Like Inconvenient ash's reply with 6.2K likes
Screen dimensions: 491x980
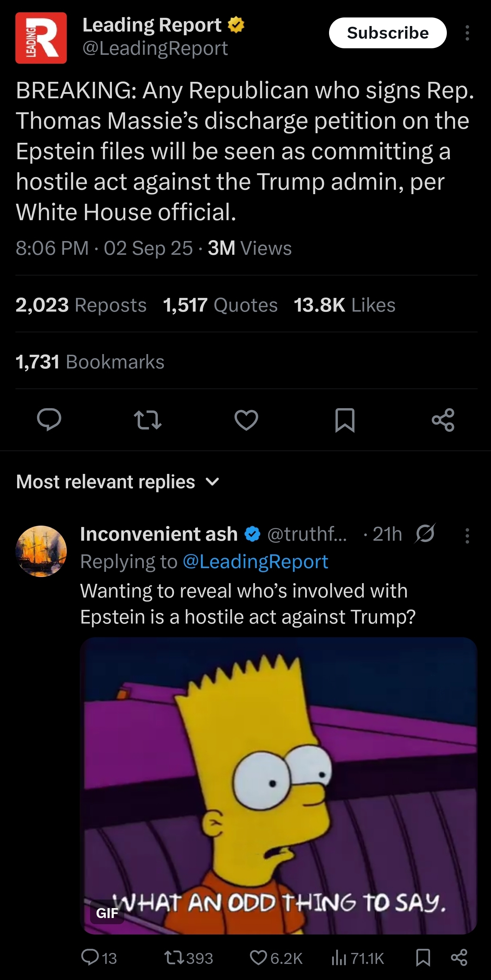[x=277, y=958]
